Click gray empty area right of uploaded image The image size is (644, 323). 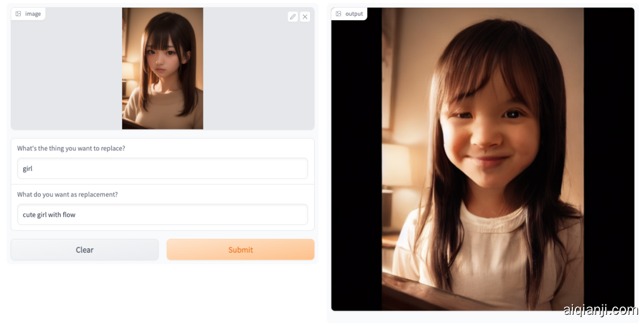[x=259, y=72]
